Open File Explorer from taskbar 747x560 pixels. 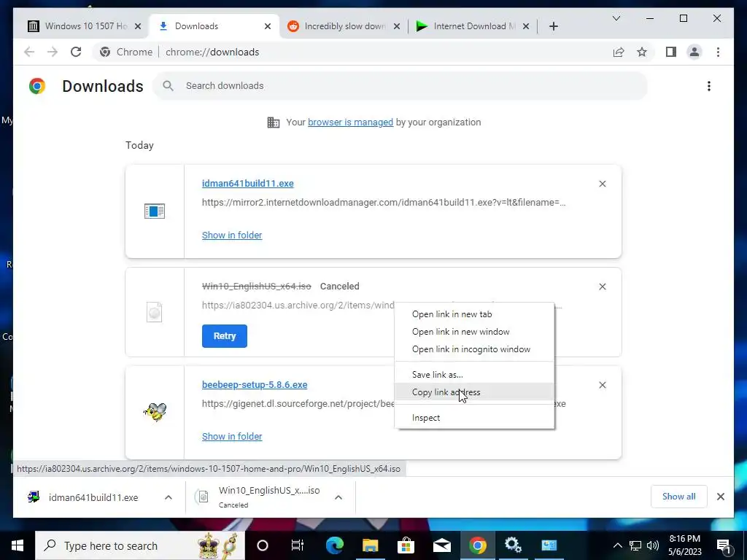pos(370,545)
